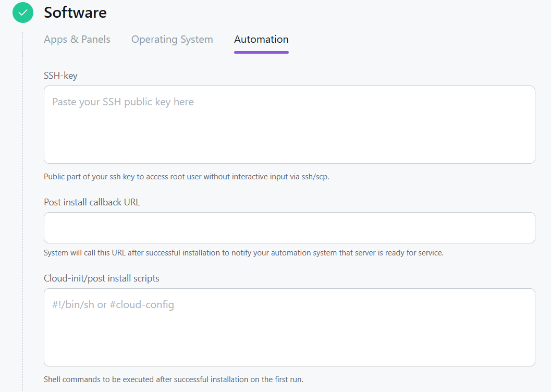Switch to the Apps & Panels tab
The height and width of the screenshot is (392, 551).
click(77, 40)
